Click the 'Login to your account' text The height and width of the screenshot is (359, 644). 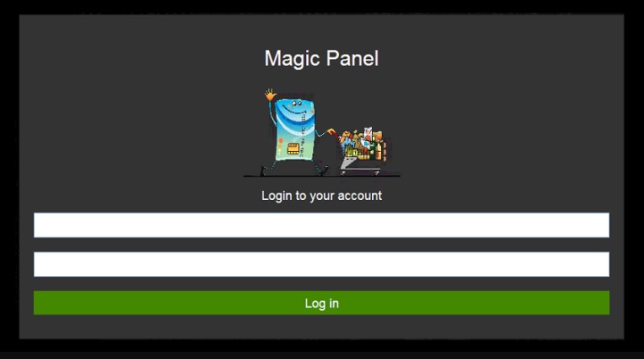[x=322, y=196]
